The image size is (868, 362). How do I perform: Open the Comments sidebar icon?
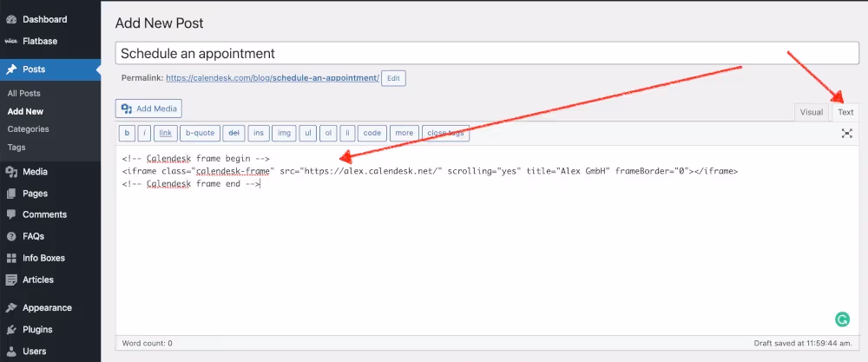[x=11, y=214]
